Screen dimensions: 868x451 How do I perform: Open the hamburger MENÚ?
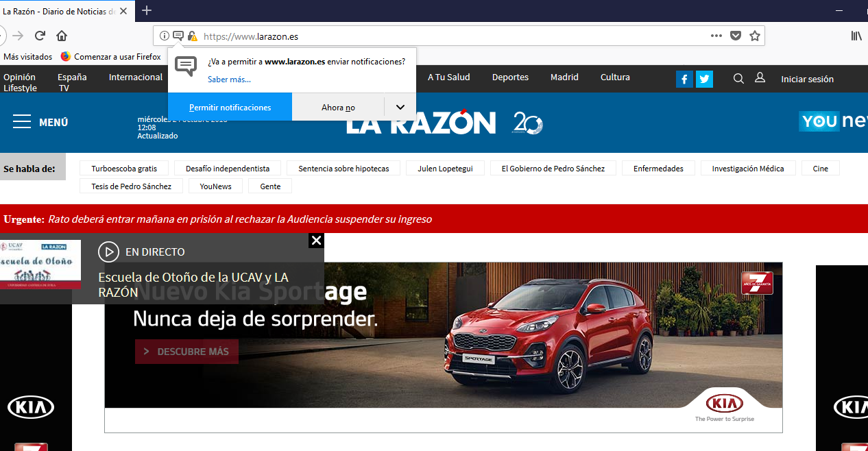pos(40,122)
